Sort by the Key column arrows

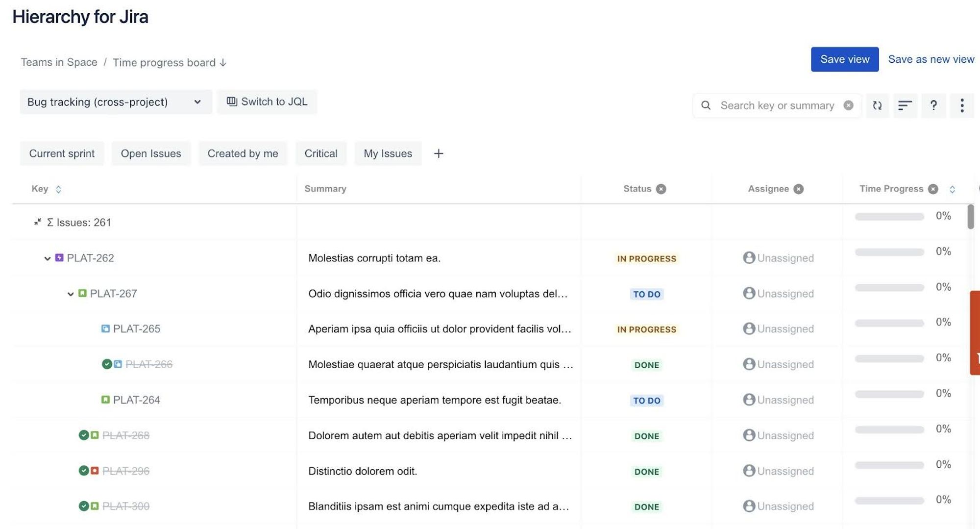point(58,189)
